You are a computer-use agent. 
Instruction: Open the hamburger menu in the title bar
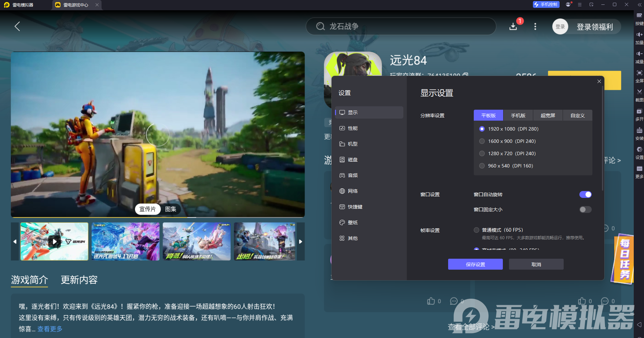coord(580,4)
